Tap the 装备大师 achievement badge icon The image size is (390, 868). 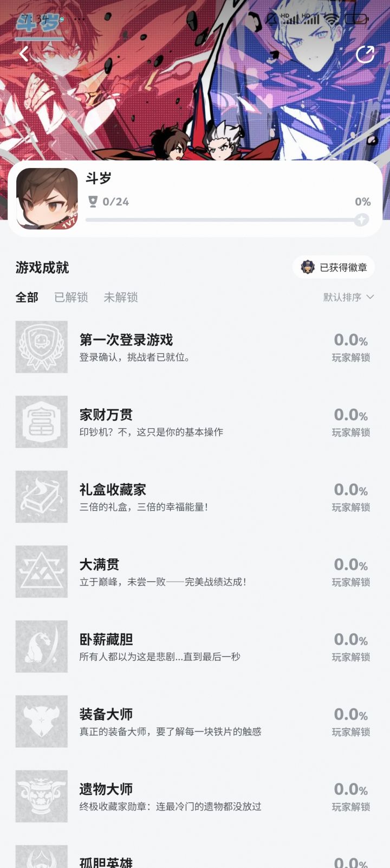click(x=42, y=721)
